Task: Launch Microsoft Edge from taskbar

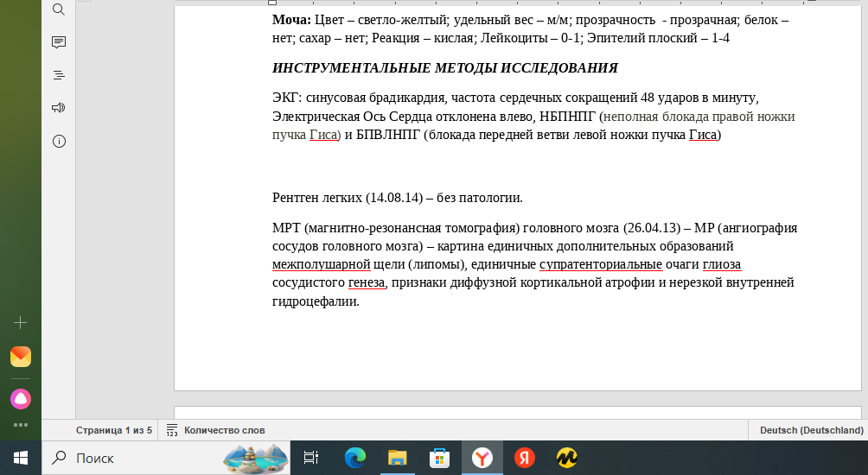Action: pyautogui.click(x=354, y=458)
